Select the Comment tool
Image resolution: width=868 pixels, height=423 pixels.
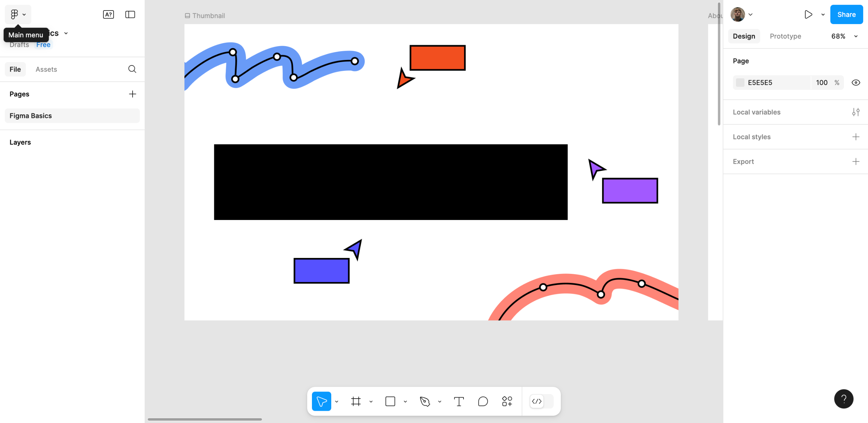click(x=483, y=401)
